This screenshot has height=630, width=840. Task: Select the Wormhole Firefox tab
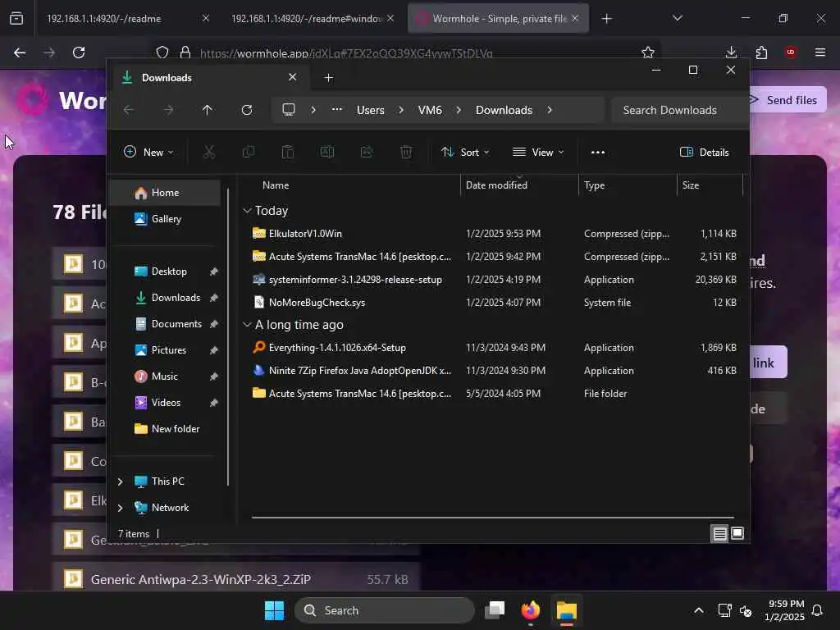(x=498, y=19)
